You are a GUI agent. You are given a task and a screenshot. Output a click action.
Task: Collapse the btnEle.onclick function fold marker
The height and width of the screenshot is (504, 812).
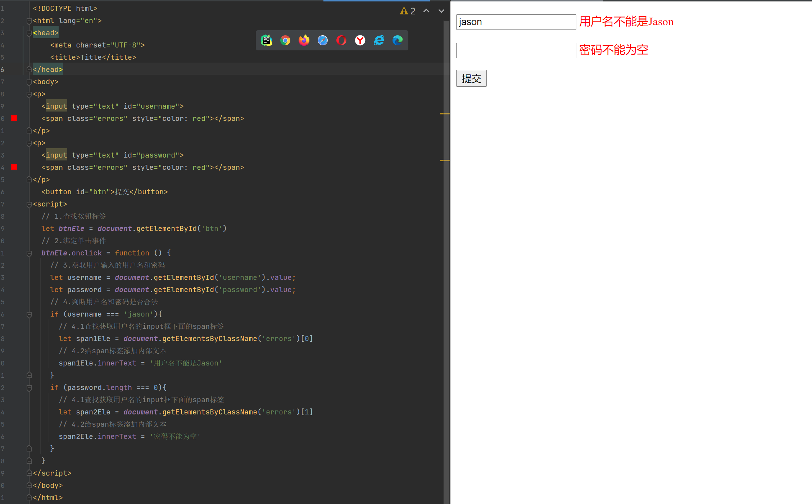coord(29,253)
